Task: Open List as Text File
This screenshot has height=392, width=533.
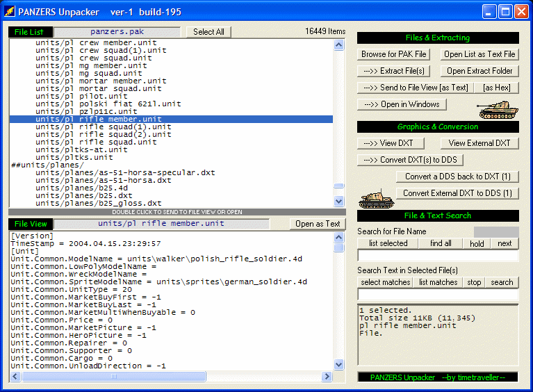Action: [479, 54]
